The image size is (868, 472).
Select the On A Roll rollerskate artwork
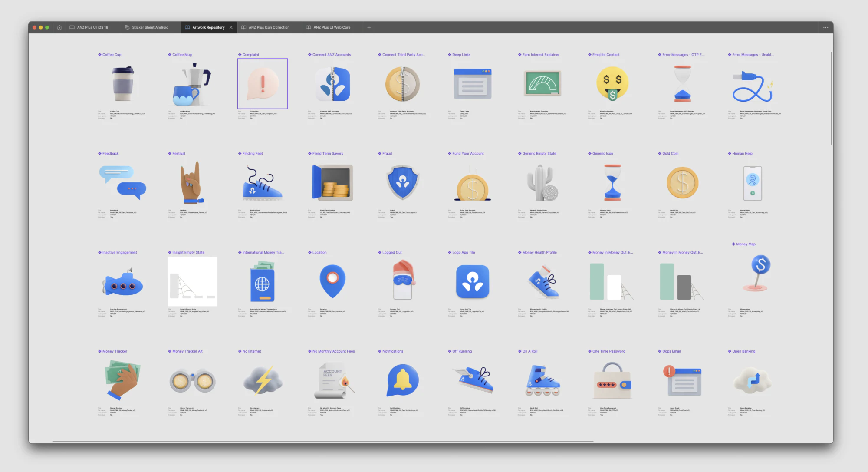click(x=542, y=381)
